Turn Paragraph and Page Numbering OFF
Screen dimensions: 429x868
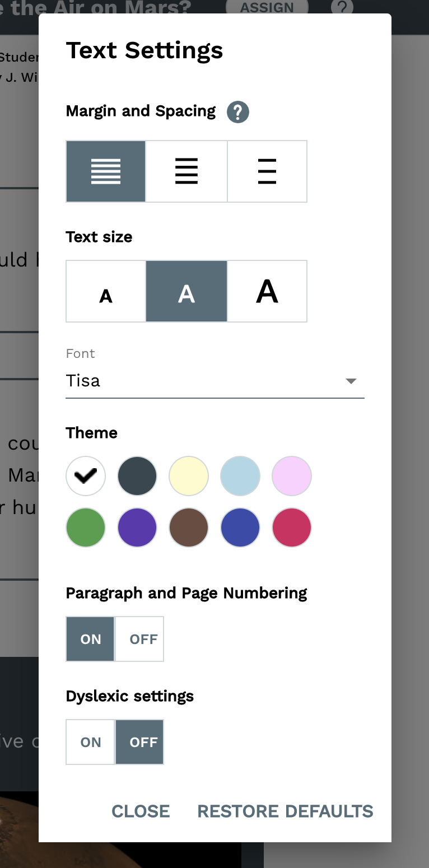[x=140, y=639]
